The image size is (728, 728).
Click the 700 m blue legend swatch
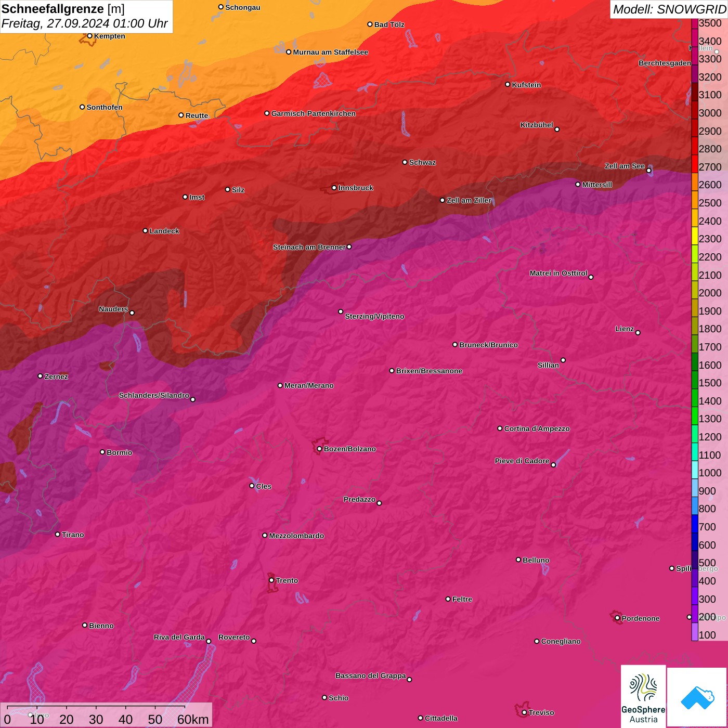click(x=695, y=524)
